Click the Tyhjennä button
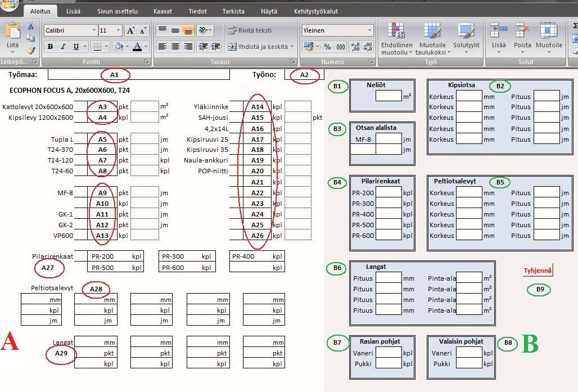 pyautogui.click(x=538, y=271)
